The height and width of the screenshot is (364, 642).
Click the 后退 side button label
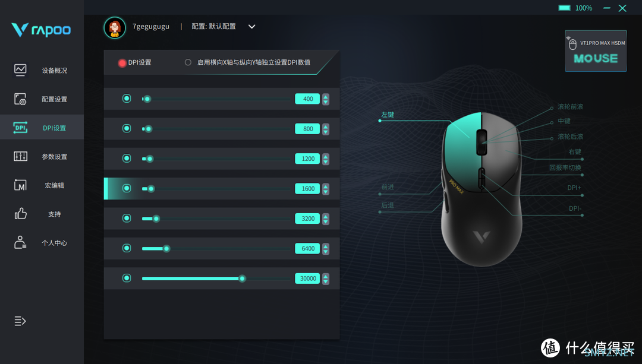coord(388,205)
